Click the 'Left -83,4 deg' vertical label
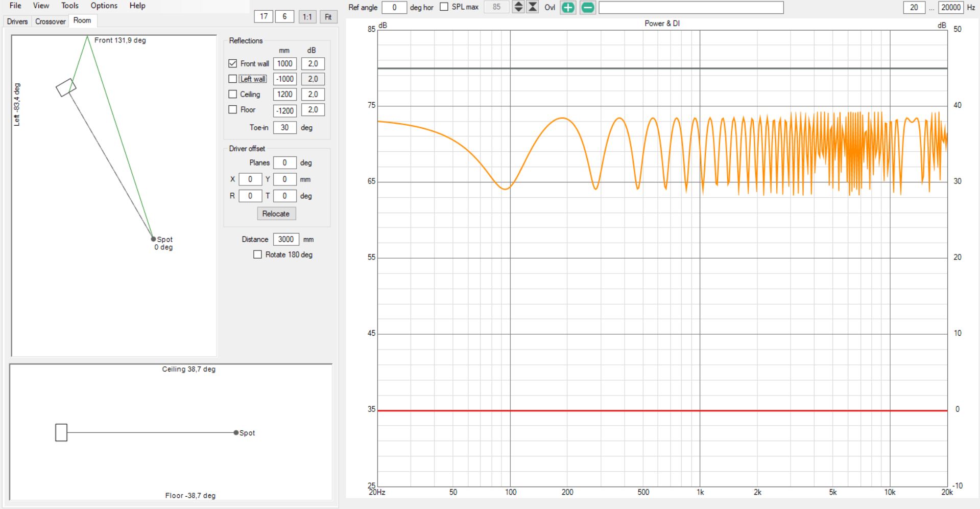Image resolution: width=980 pixels, height=509 pixels. pos(16,104)
